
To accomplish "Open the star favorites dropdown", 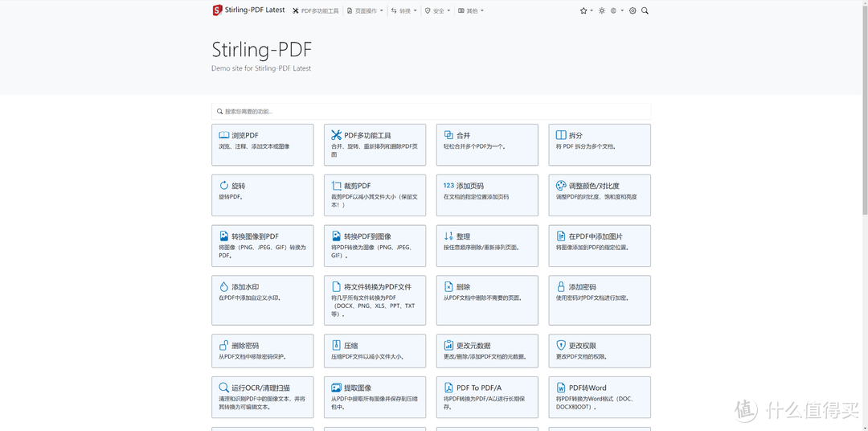I will [586, 10].
